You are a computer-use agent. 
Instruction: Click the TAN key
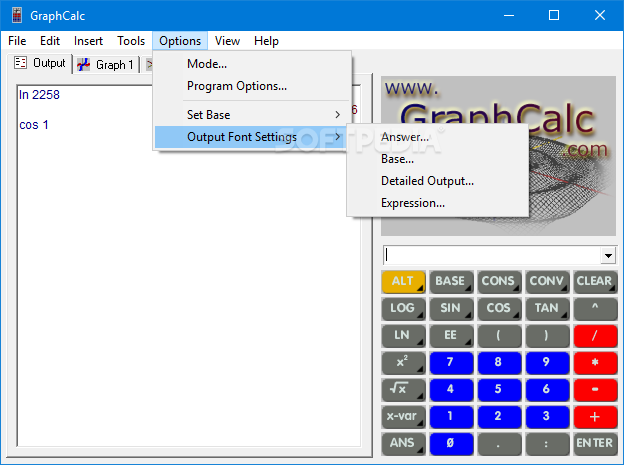547,309
